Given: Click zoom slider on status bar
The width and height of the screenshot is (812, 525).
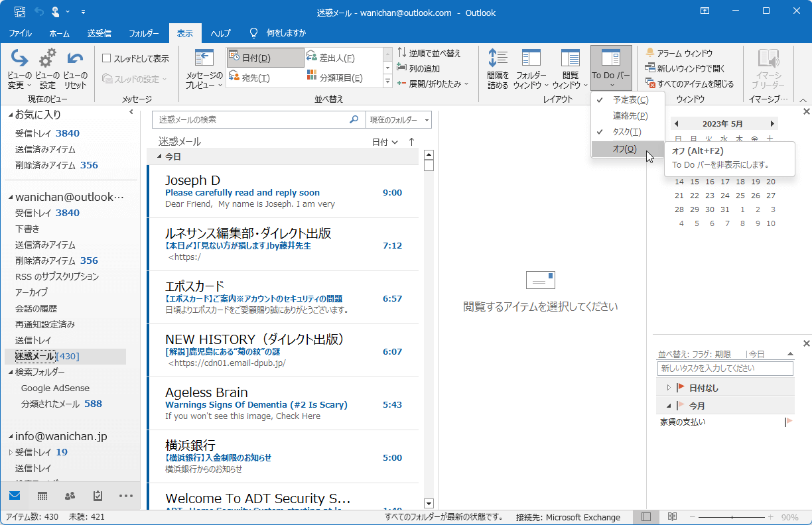Looking at the screenshot, I should pyautogui.click(x=732, y=517).
